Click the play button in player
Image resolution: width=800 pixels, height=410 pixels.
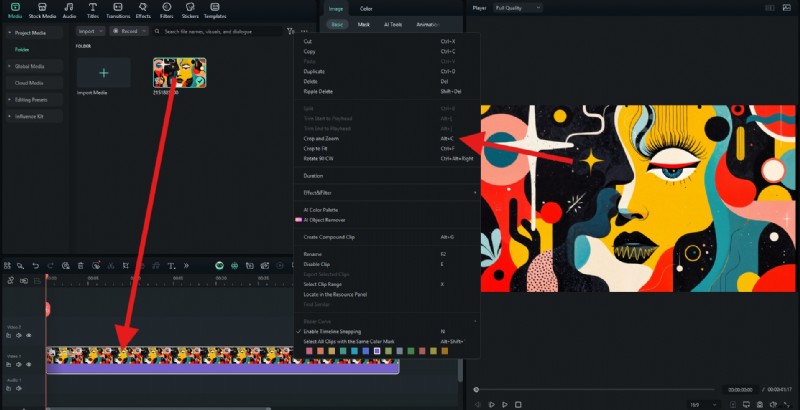pos(505,404)
